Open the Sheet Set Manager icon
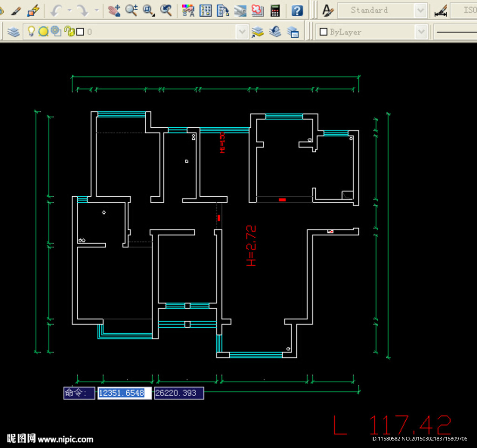 (x=240, y=11)
